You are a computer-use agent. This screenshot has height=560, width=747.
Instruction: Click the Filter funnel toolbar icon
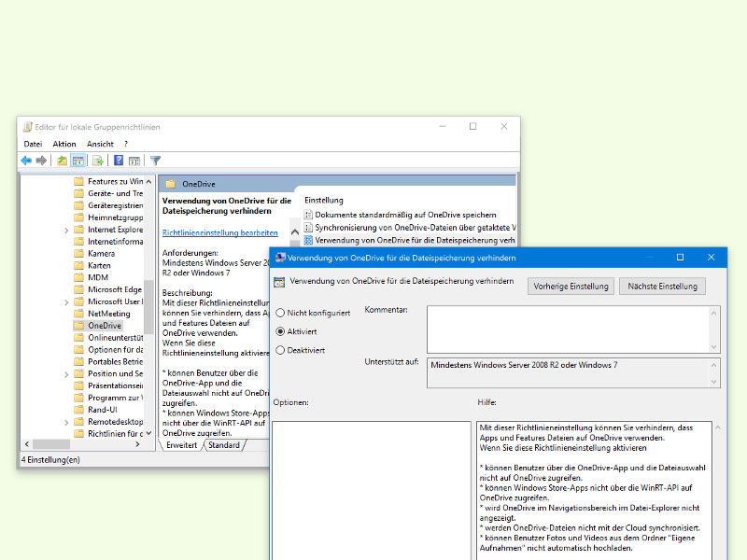155,161
